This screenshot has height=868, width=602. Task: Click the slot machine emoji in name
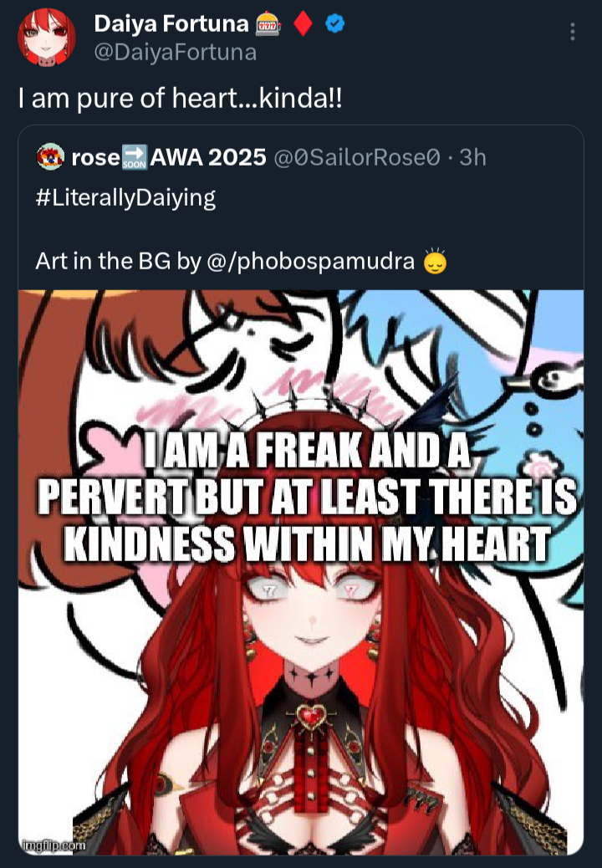268,24
